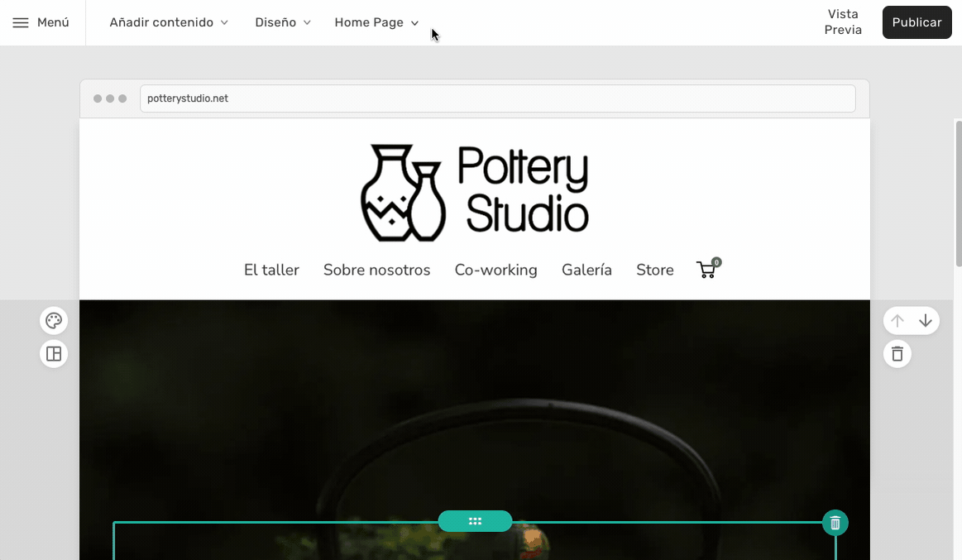The image size is (962, 560).
Task: Click the Pottery Studio vase logo
Action: pos(403,193)
